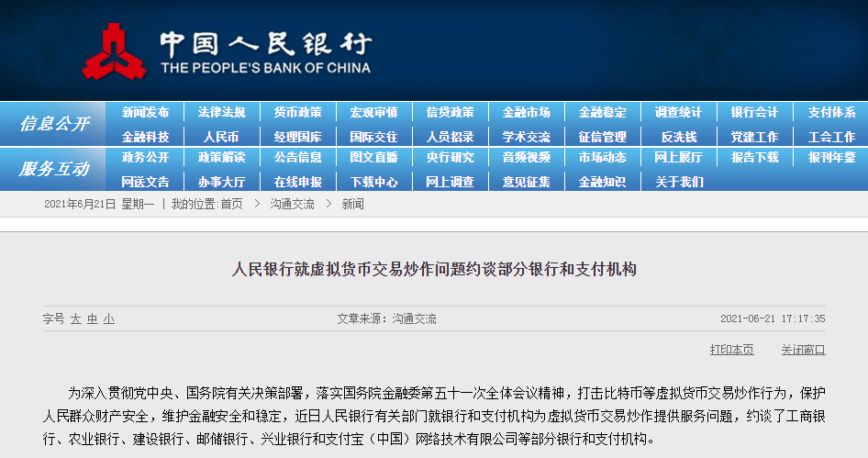
Task: Open 报告下载 link
Action: tap(754, 157)
